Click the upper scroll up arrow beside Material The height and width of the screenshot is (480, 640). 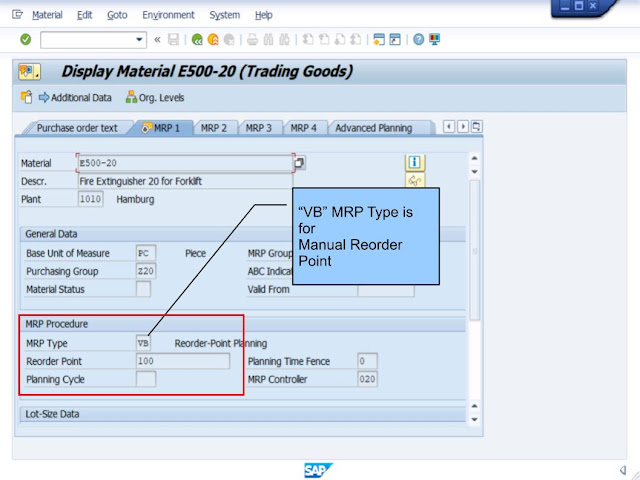[x=474, y=158]
